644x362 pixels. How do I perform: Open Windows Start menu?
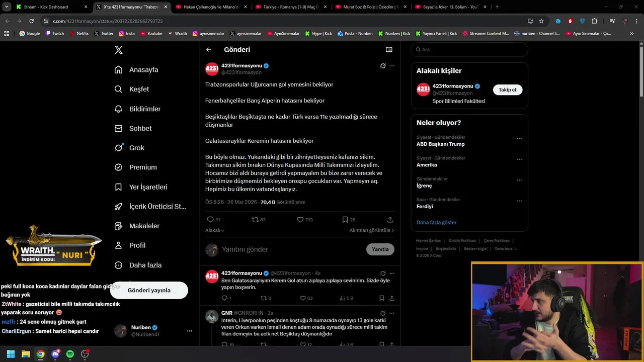(11, 354)
